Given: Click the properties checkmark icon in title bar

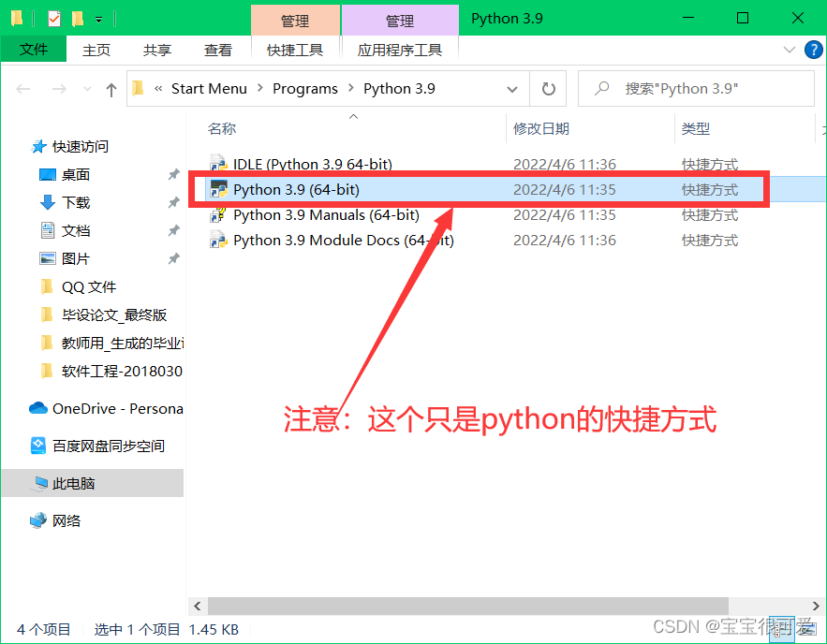Looking at the screenshot, I should [53, 19].
